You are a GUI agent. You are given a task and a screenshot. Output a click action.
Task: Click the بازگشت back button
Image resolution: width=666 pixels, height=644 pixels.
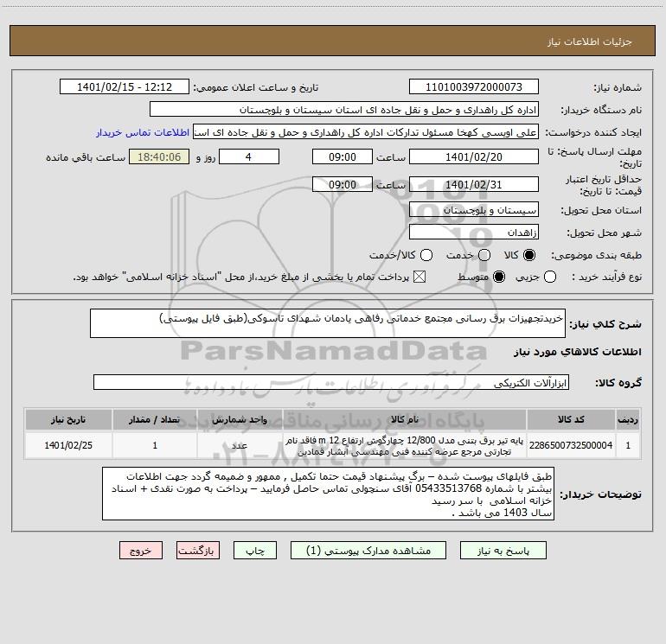pos(198,551)
